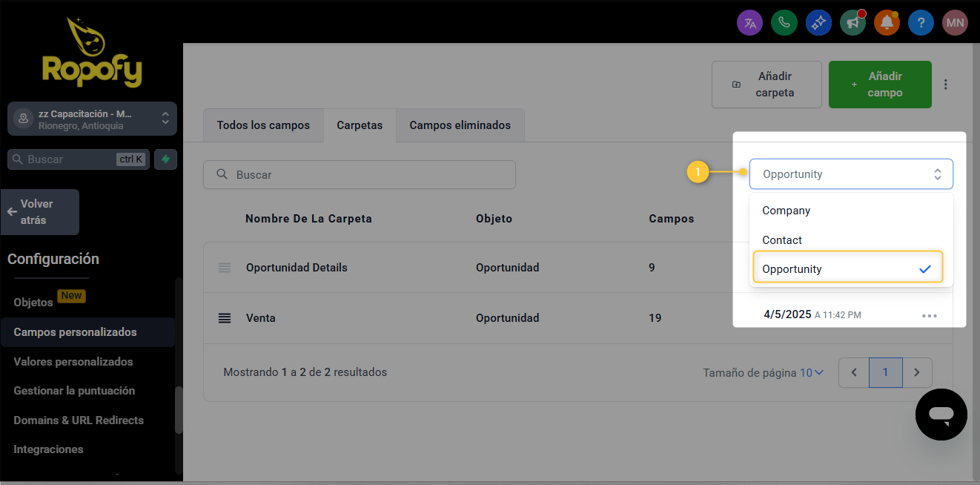Click the translate language icon
The image size is (980, 485).
point(749,23)
